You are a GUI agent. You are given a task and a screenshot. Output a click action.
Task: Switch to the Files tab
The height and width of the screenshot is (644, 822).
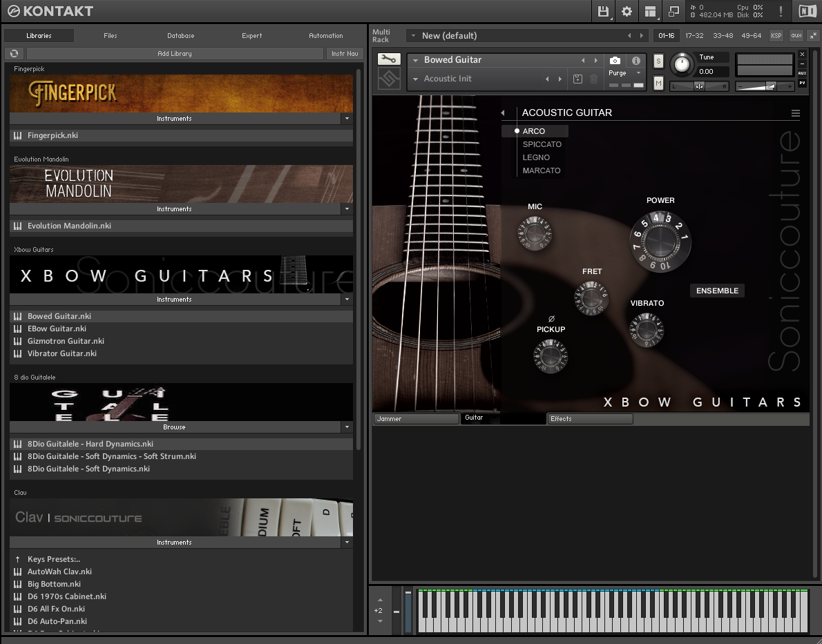[111, 36]
